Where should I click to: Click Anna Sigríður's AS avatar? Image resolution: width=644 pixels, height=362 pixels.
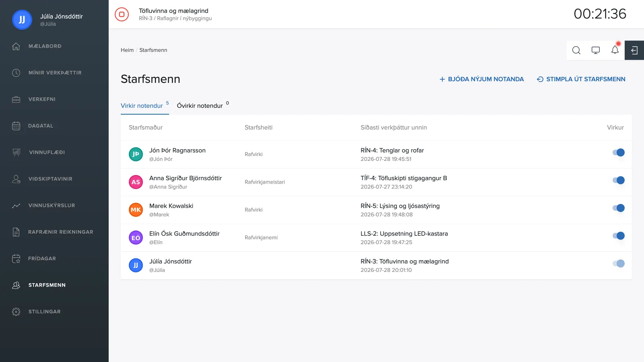[136, 182]
